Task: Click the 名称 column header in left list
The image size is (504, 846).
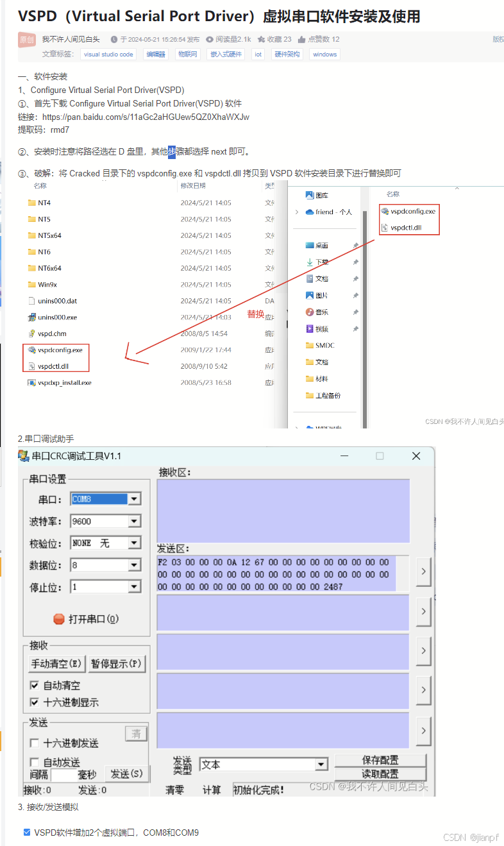Action: coord(40,185)
